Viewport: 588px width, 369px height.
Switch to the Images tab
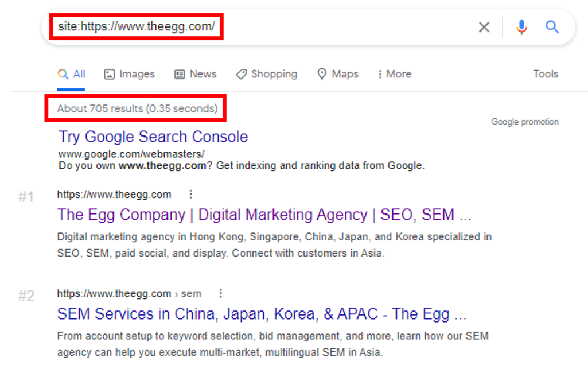130,74
